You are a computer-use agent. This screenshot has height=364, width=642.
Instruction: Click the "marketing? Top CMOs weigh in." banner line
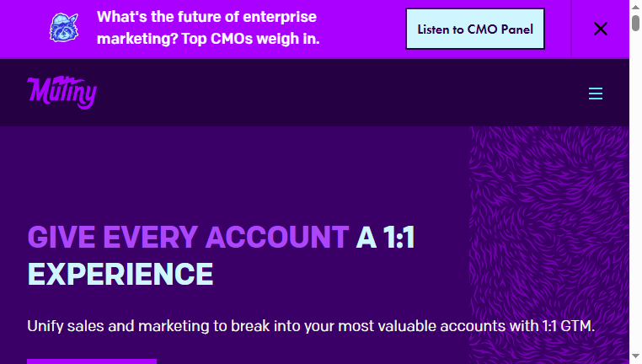click(208, 39)
